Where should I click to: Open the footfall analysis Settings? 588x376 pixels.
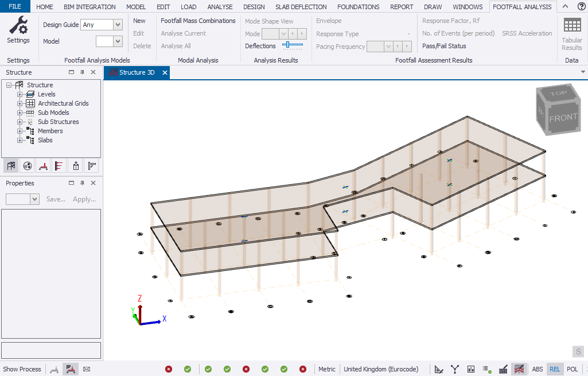(x=18, y=30)
